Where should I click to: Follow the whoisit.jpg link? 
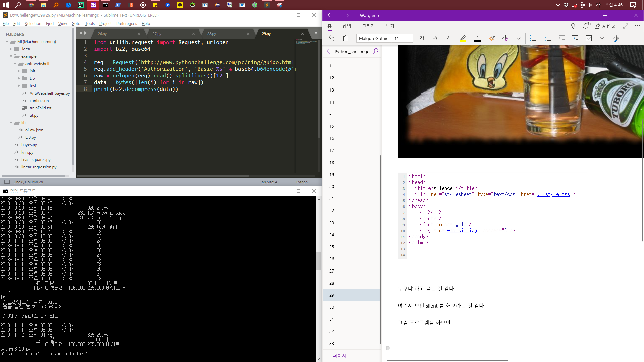tap(462, 231)
